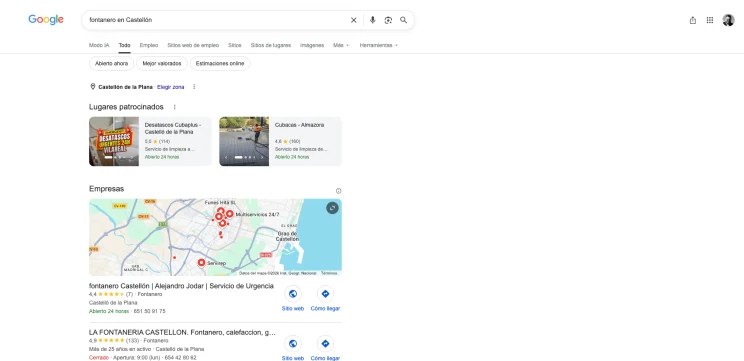Click the info icon beside Empresas
Image resolution: width=744 pixels, height=361 pixels.
338,191
